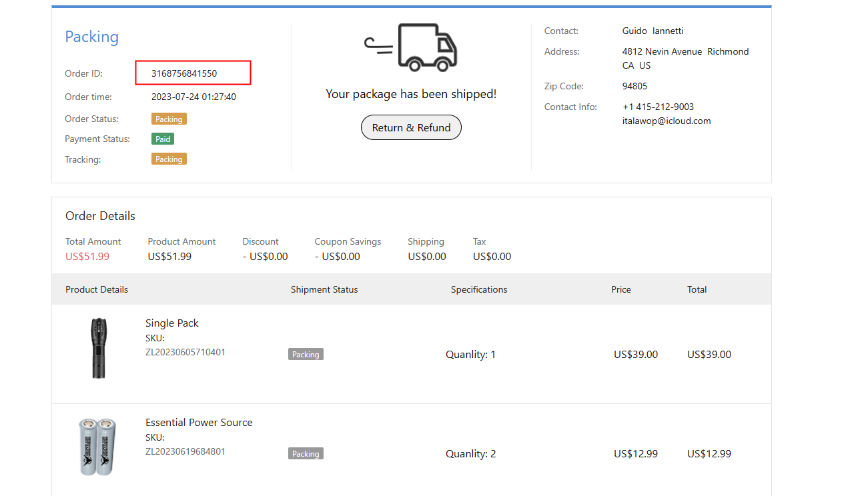Open the Single Pack product name

[x=172, y=323]
